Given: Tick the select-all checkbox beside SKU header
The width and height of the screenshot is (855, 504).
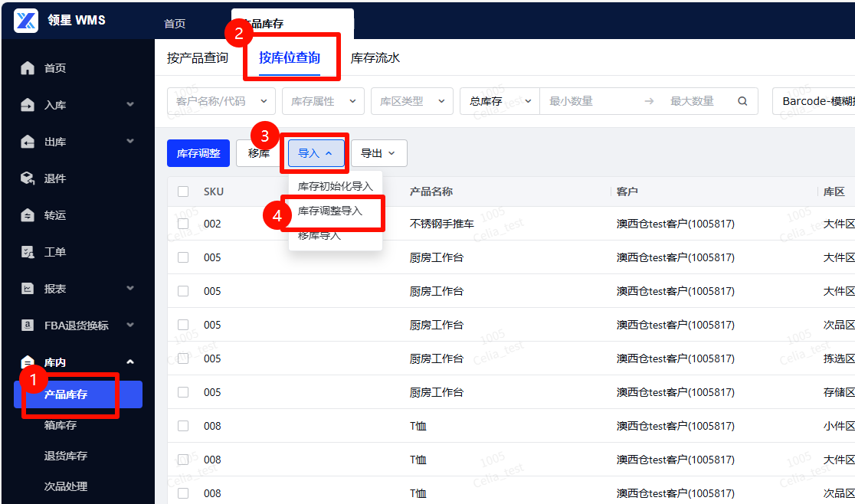Looking at the screenshot, I should tap(183, 191).
